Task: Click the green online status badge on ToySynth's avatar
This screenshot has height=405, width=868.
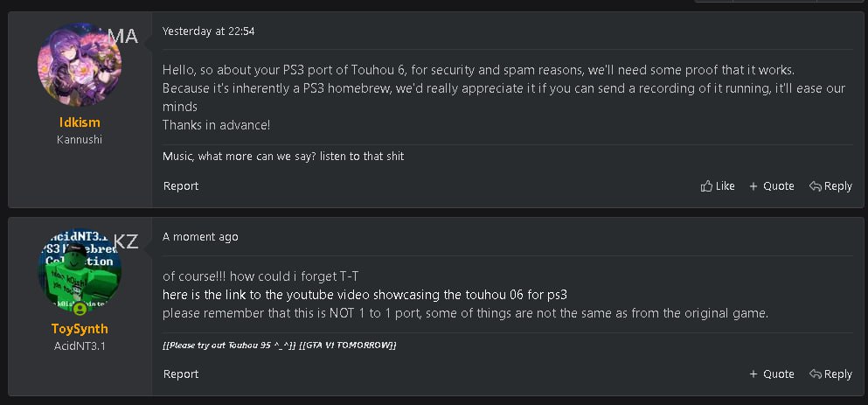Action: click(80, 309)
